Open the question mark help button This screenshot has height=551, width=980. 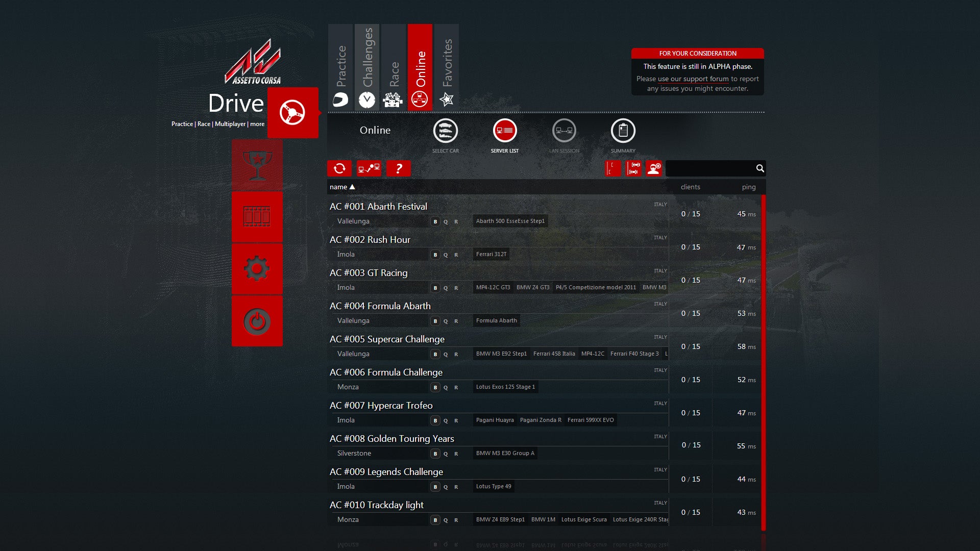[x=399, y=168]
